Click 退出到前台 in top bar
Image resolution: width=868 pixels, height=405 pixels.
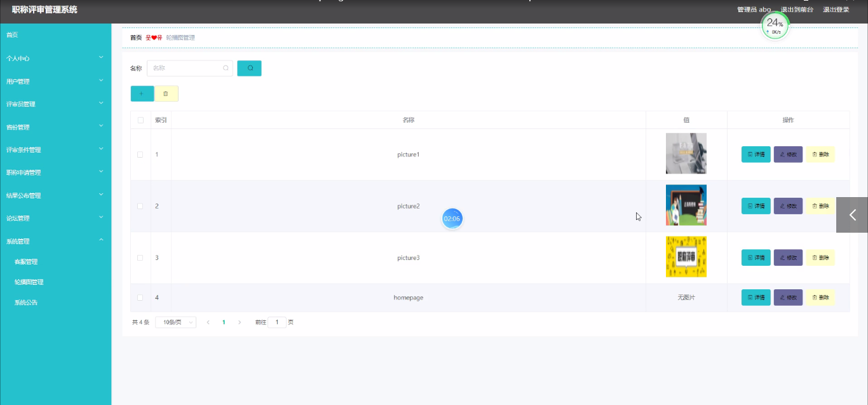pyautogui.click(x=797, y=10)
